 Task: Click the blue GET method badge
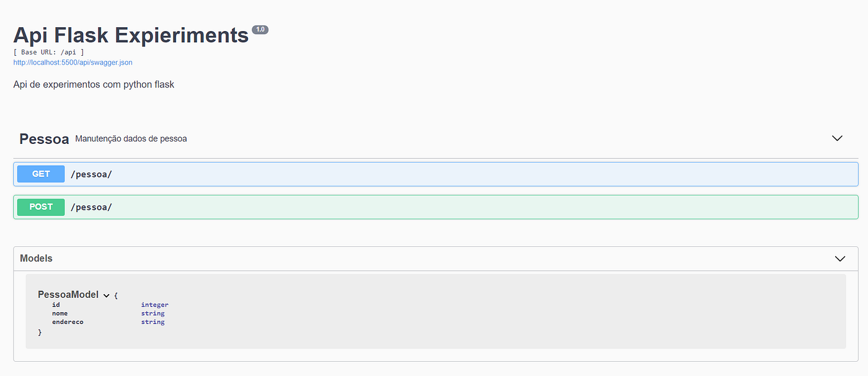tap(40, 174)
